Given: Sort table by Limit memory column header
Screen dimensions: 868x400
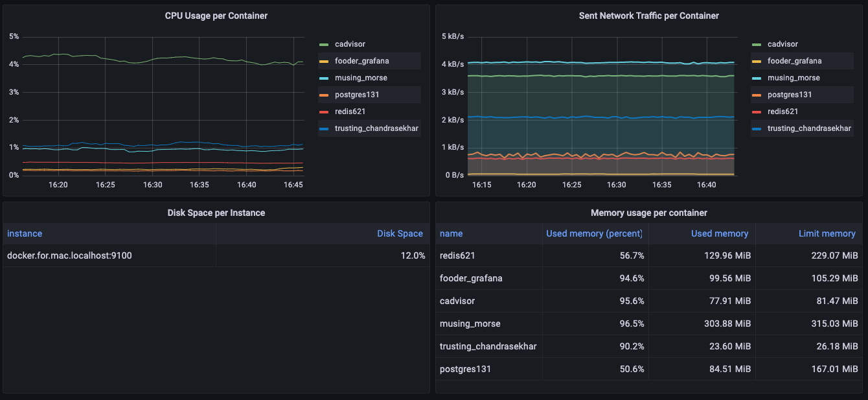Looking at the screenshot, I should tap(827, 234).
